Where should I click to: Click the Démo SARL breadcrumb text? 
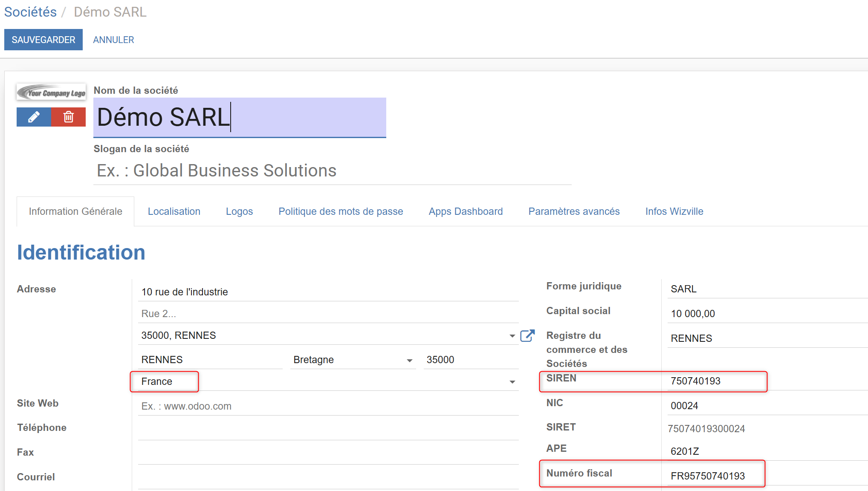pos(110,12)
